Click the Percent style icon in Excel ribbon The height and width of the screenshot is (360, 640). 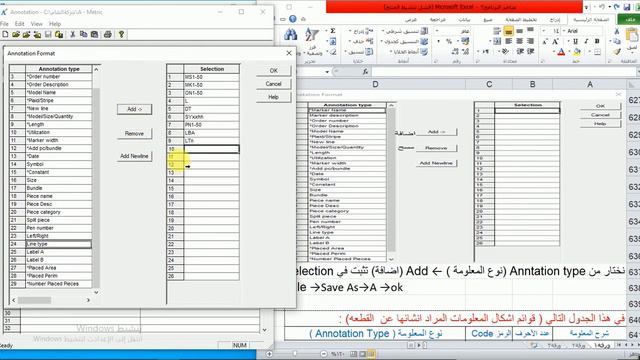(449, 41)
